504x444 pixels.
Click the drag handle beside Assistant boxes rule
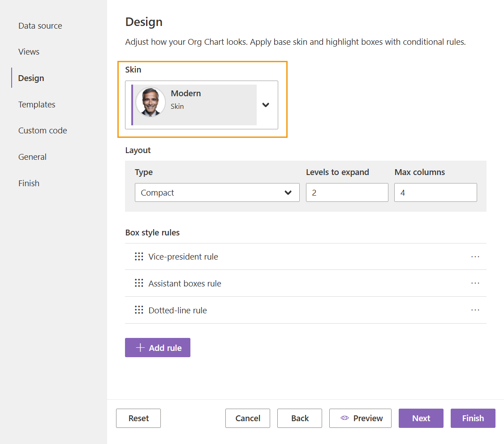point(139,283)
